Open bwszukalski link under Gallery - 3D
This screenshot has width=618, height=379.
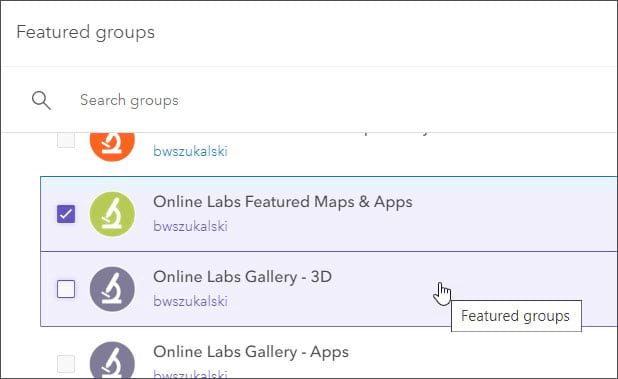tap(190, 301)
